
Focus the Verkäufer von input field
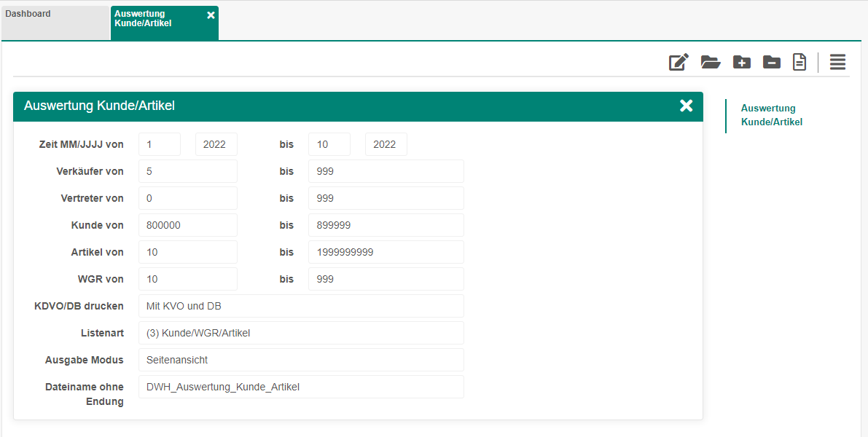188,171
